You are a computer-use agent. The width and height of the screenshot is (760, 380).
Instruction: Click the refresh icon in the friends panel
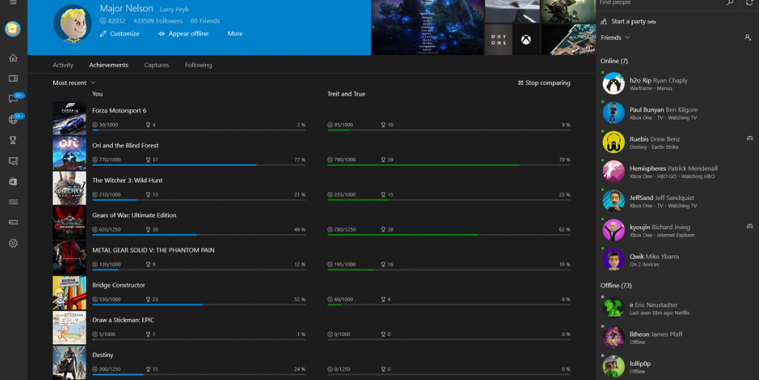(750, 2)
